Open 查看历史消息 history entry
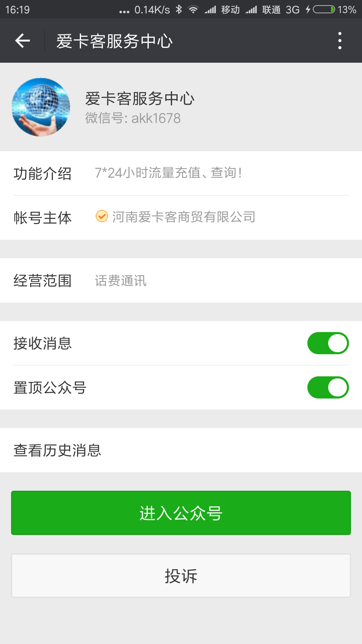 click(x=181, y=450)
